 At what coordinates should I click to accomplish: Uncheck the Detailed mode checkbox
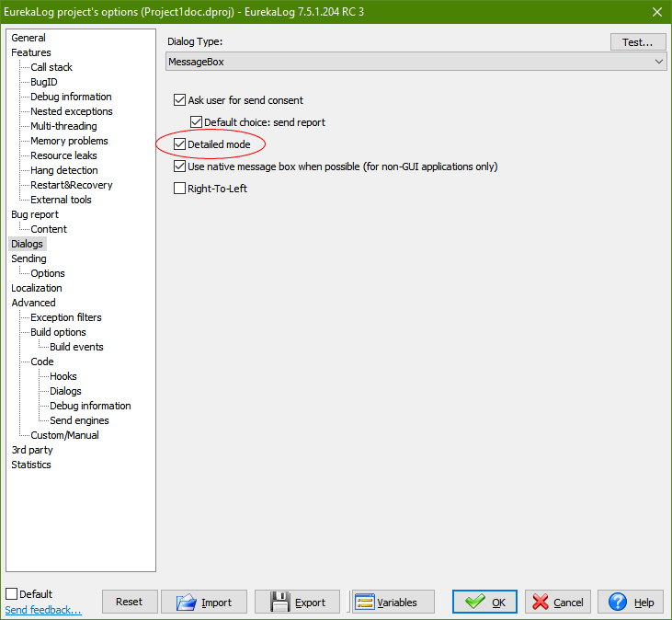[180, 144]
